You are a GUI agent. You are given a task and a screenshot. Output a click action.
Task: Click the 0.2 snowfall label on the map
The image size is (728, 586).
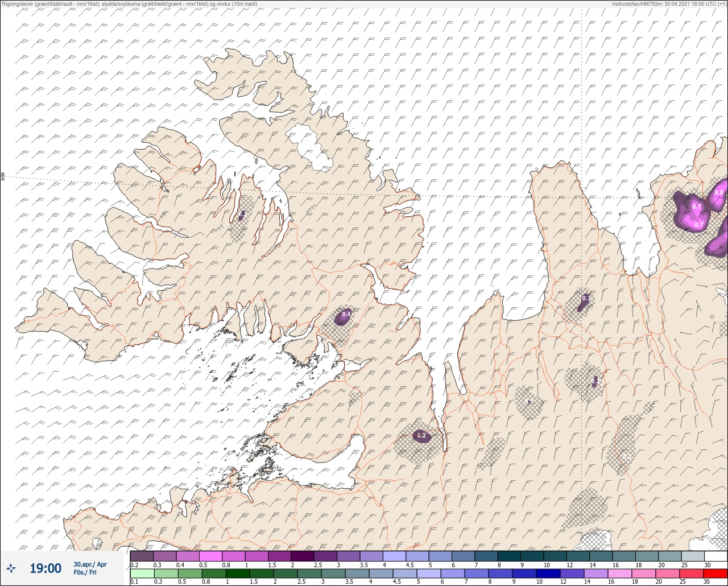421,436
